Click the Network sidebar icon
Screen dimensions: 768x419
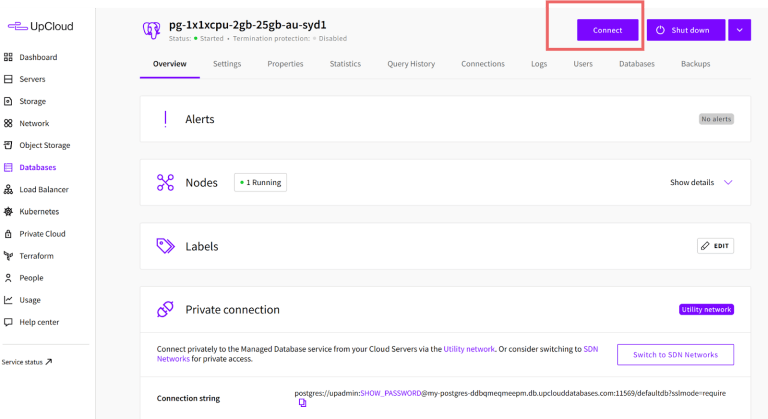click(x=8, y=123)
